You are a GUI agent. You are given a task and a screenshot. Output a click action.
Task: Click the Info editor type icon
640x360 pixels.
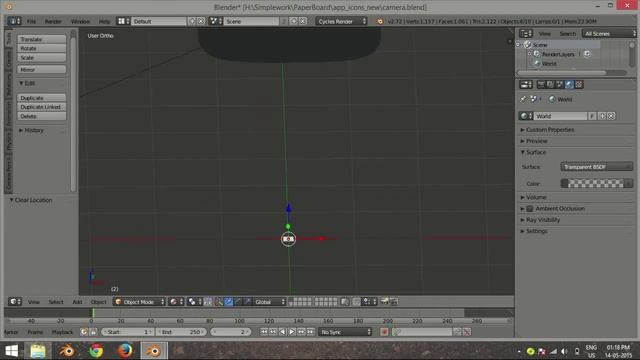click(x=14, y=21)
